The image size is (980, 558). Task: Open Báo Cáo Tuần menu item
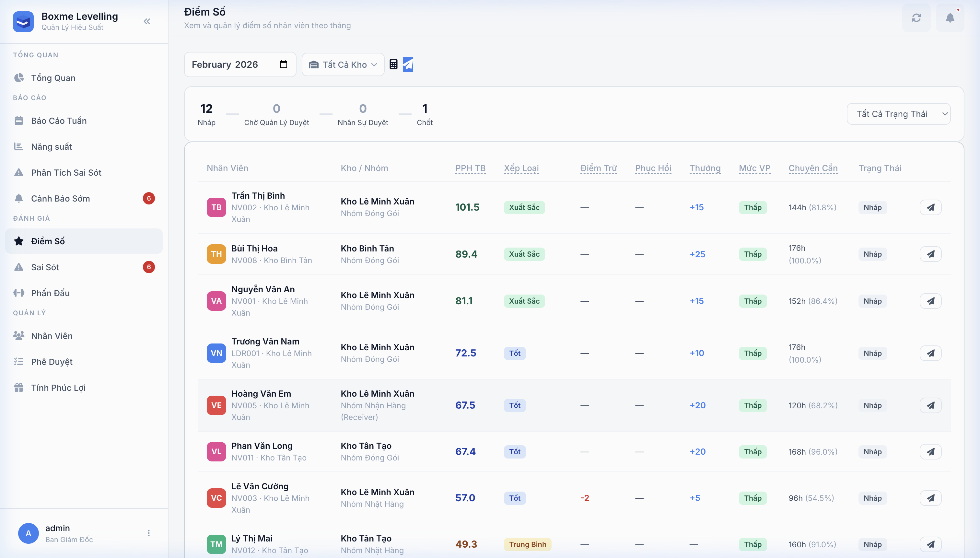click(x=59, y=121)
